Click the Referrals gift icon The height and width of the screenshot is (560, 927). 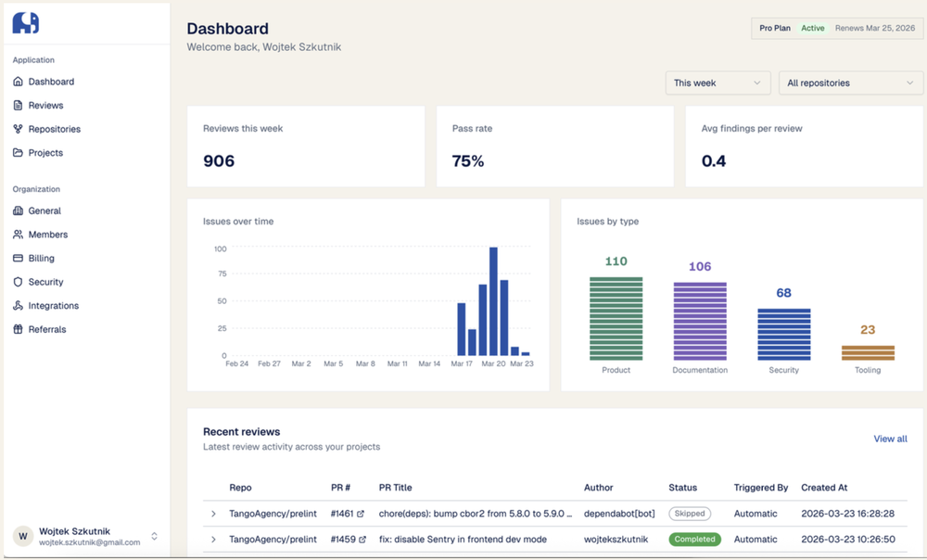pyautogui.click(x=19, y=329)
